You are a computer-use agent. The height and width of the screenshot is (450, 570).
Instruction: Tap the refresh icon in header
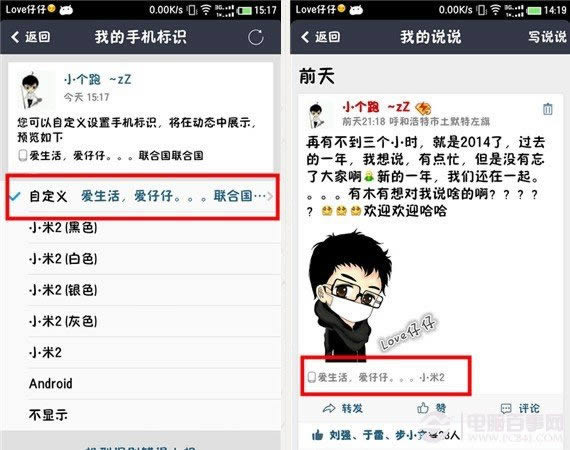[x=256, y=37]
